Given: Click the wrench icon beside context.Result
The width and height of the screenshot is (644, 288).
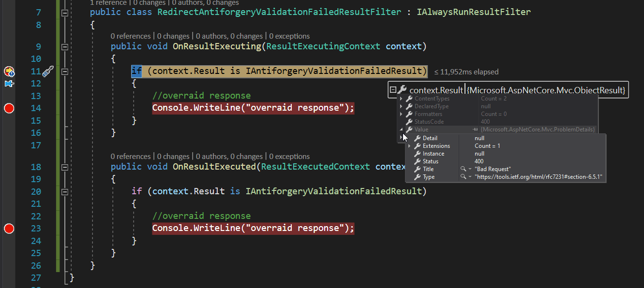Looking at the screenshot, I should [404, 90].
